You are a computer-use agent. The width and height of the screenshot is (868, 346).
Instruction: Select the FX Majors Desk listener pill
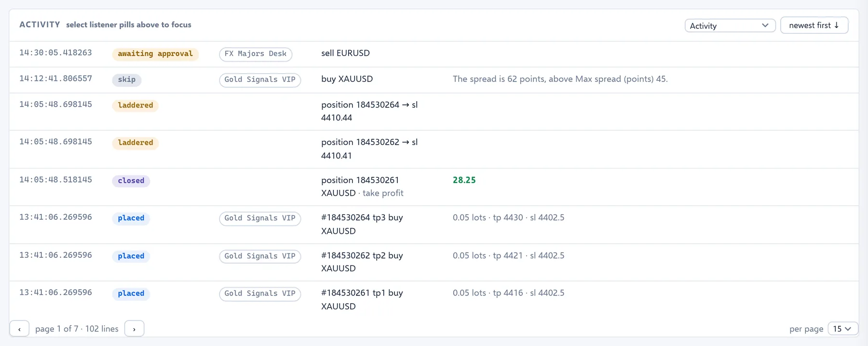[x=256, y=54]
